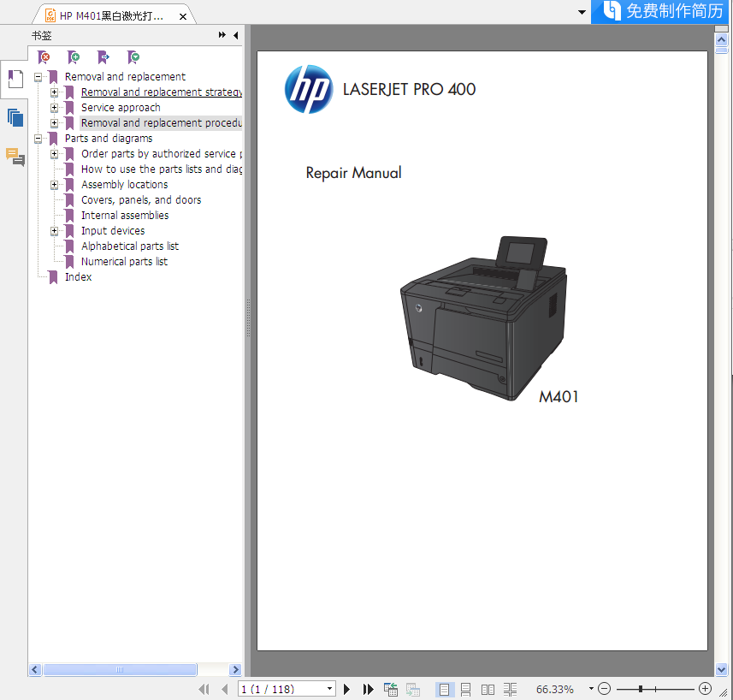Expand the Order parts by authorized service node
The image size is (733, 700).
tap(54, 154)
